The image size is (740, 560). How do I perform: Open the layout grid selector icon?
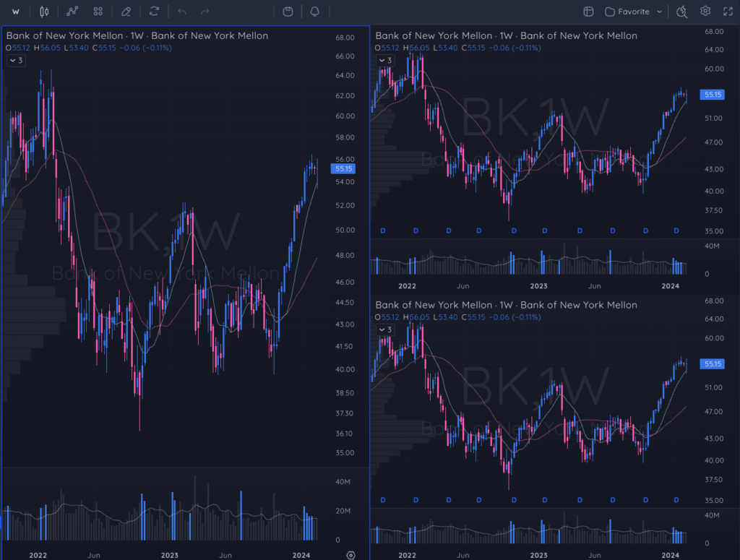tap(588, 12)
